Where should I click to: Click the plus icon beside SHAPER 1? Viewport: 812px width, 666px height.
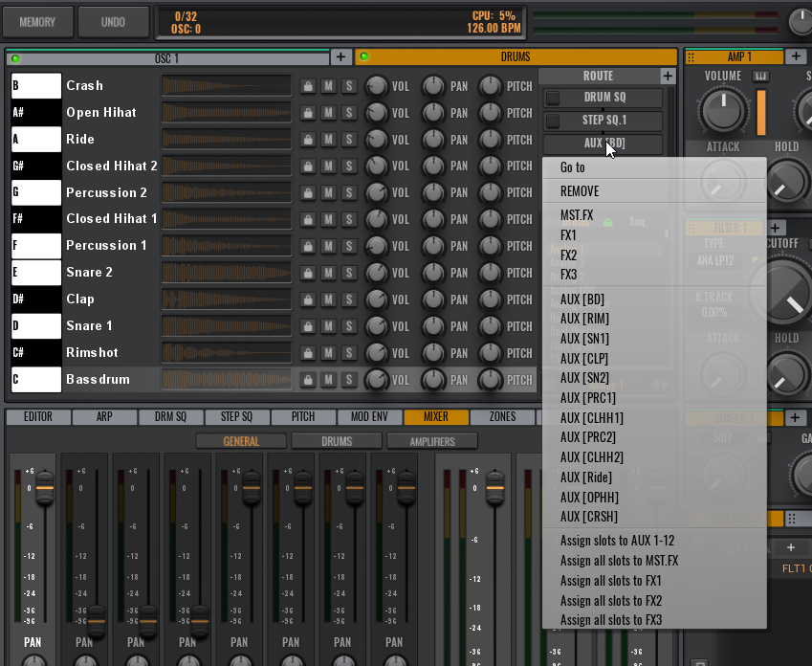[796, 417]
